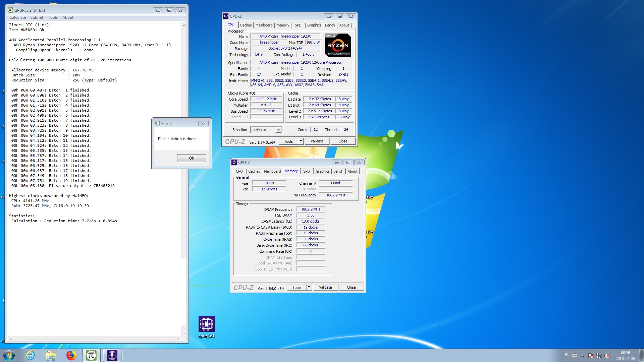Open the clock and date display

(625, 356)
